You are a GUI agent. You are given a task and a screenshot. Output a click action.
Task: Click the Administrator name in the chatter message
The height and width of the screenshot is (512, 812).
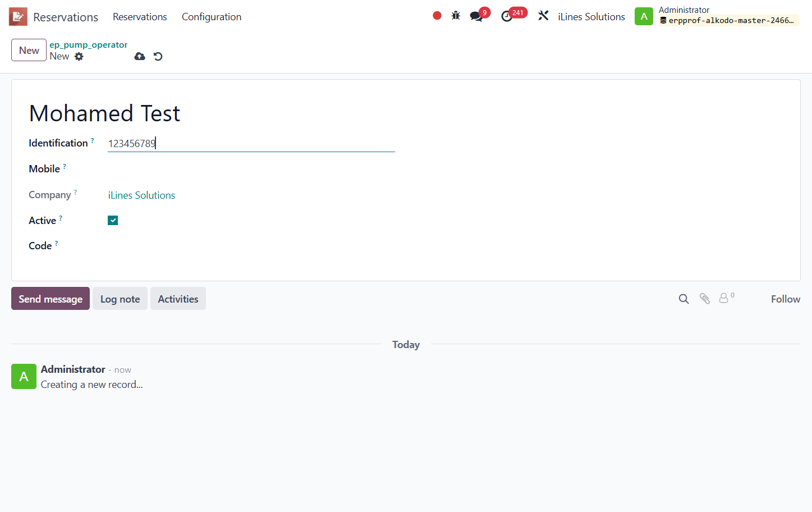[x=73, y=369]
